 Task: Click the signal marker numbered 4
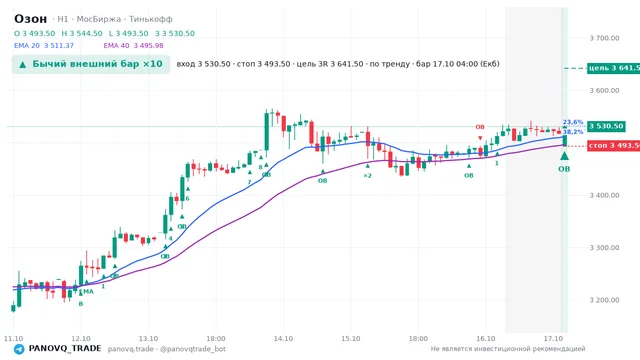point(171,239)
